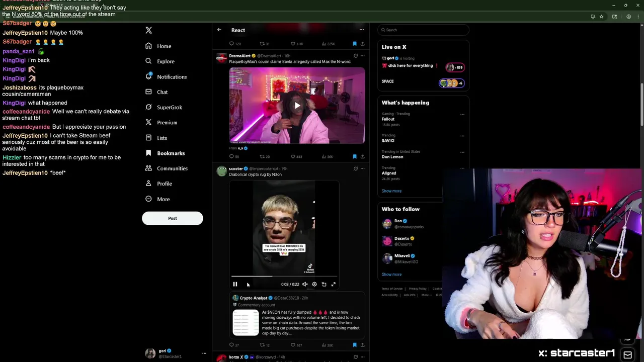This screenshot has width=644, height=362.
Task: Click the X logo in sidebar
Action: [148, 30]
